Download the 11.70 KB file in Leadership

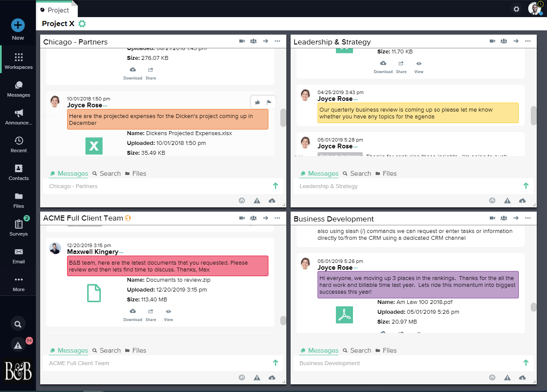(x=383, y=67)
